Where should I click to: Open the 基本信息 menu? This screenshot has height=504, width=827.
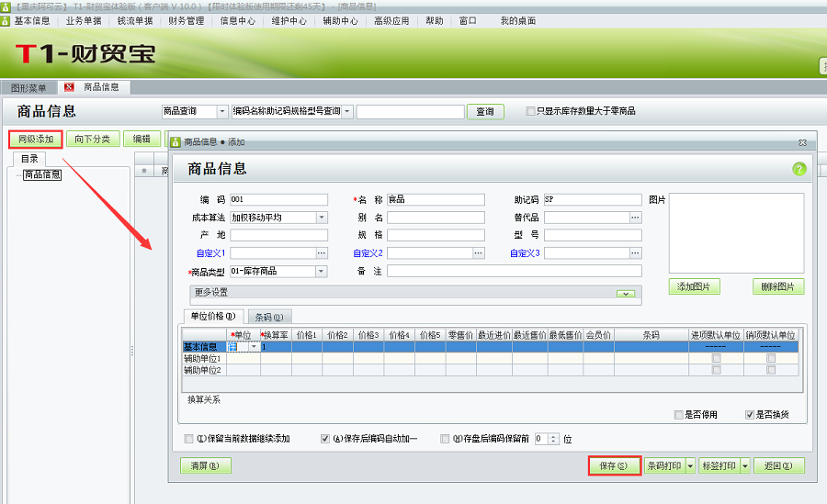tap(32, 20)
